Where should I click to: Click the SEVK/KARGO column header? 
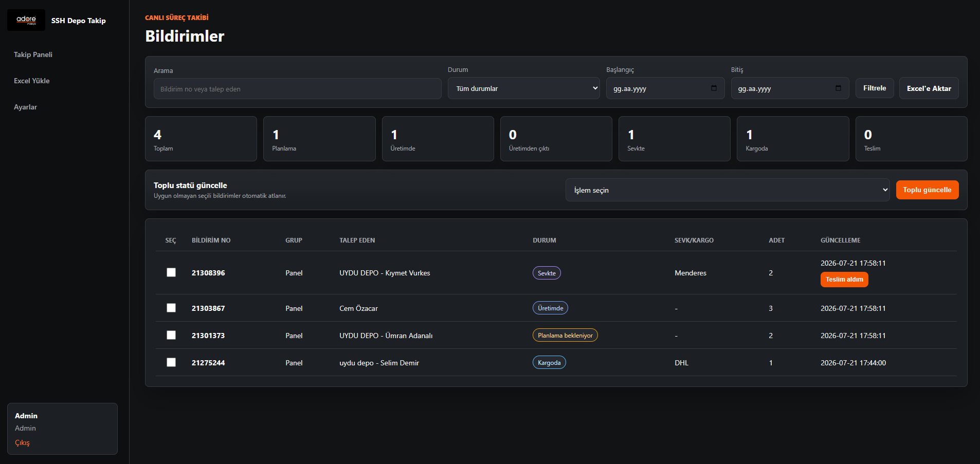coord(694,240)
